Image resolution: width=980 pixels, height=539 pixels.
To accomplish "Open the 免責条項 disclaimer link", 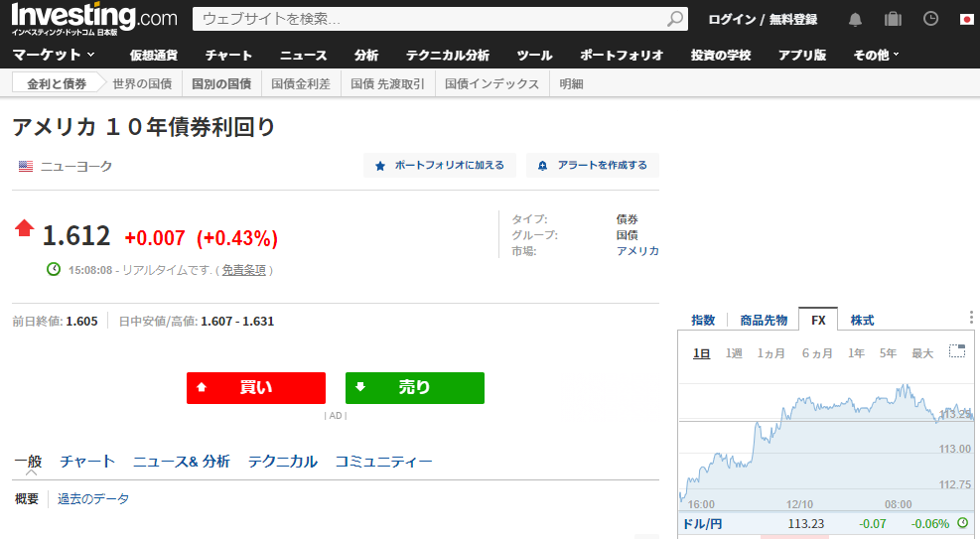I will (x=243, y=270).
